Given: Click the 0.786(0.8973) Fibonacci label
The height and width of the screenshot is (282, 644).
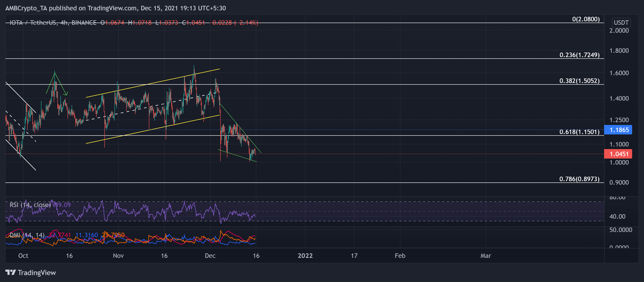Looking at the screenshot, I should click(579, 179).
